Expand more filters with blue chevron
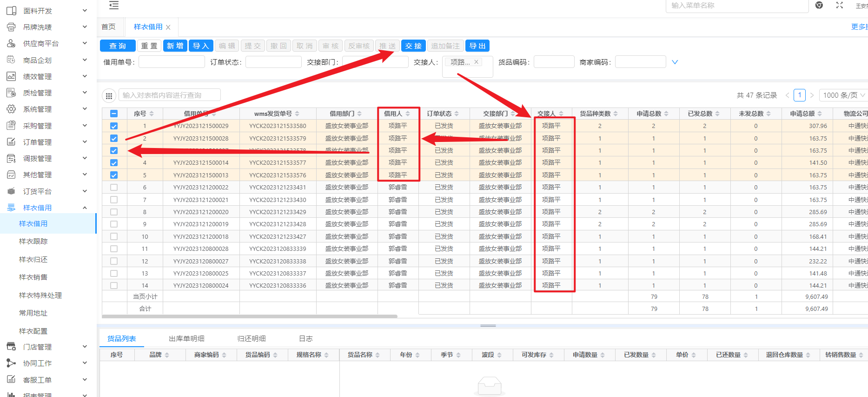 coord(675,62)
